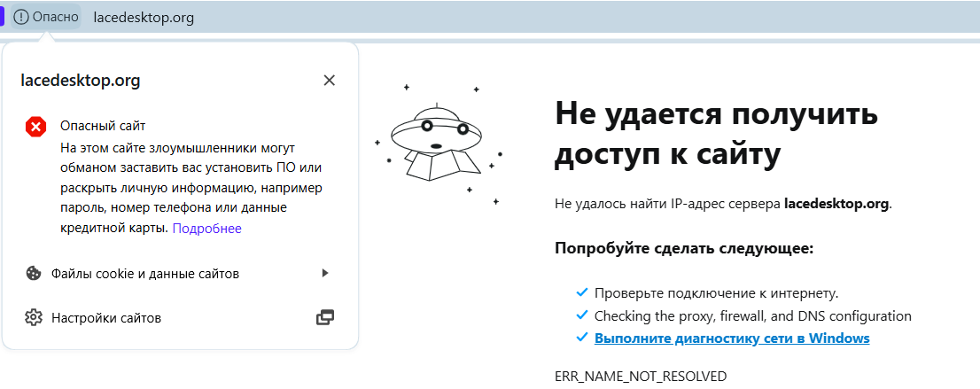This screenshot has width=980, height=389.
Task: Click the warning icon in the address bar
Action: (21, 17)
